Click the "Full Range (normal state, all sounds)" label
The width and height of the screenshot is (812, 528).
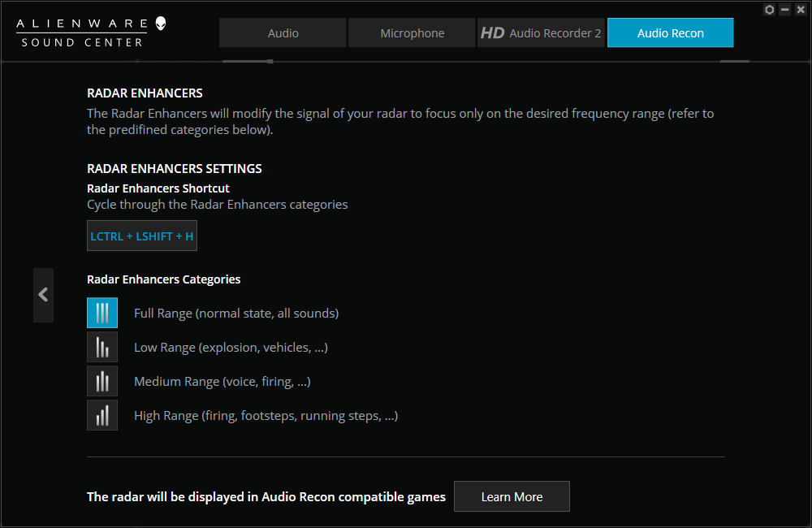[236, 313]
